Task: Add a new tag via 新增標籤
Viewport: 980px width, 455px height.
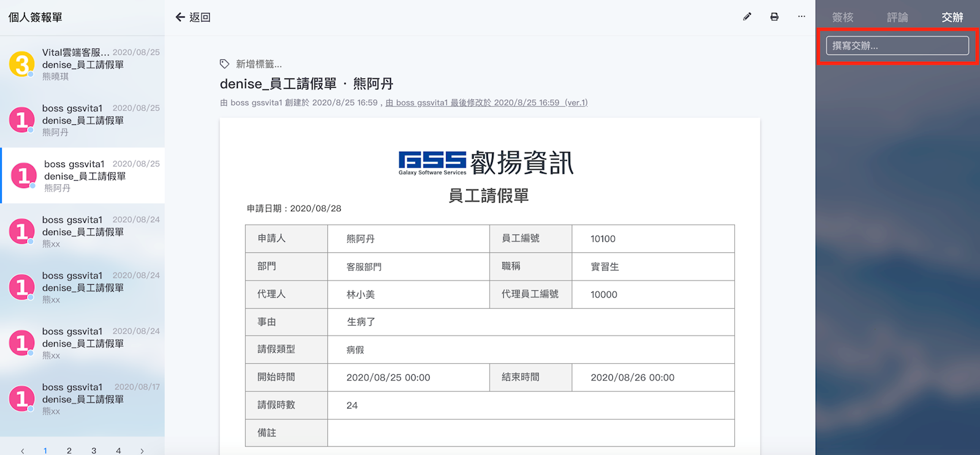Action: [x=259, y=64]
